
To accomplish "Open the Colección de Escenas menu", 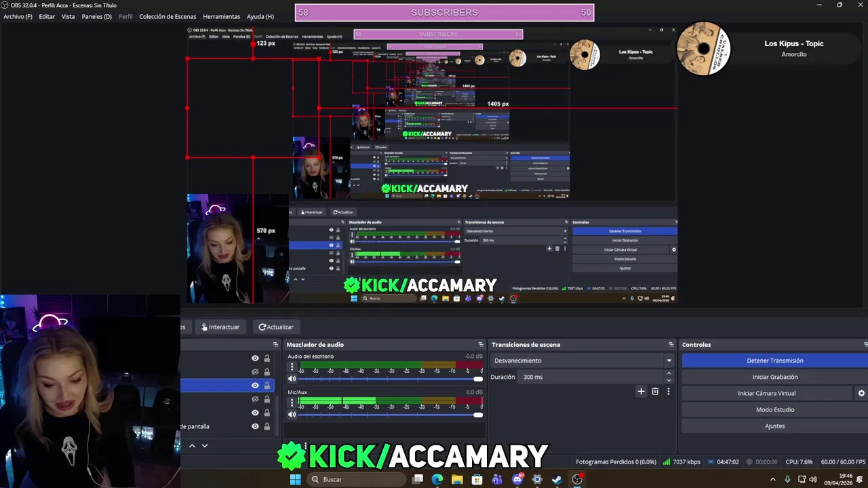I will coord(167,16).
